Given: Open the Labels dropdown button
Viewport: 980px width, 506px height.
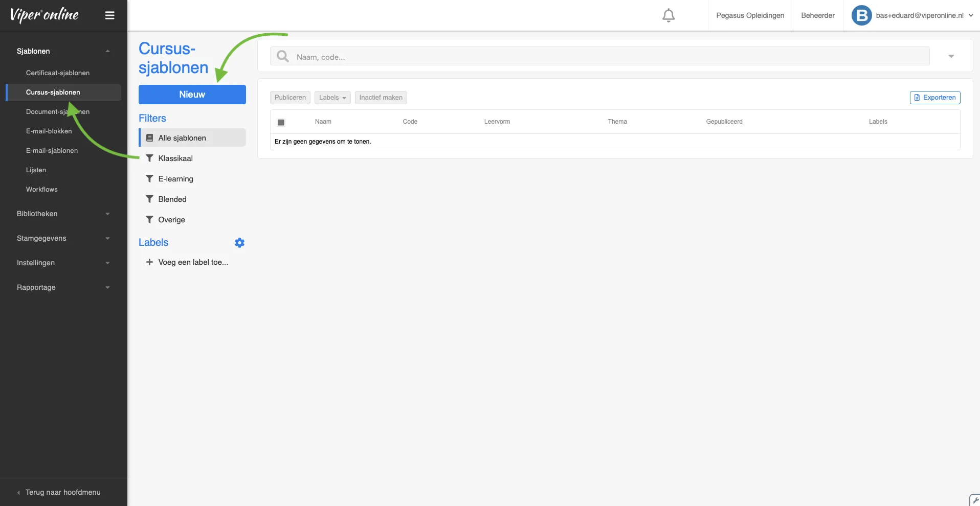Looking at the screenshot, I should pyautogui.click(x=332, y=98).
